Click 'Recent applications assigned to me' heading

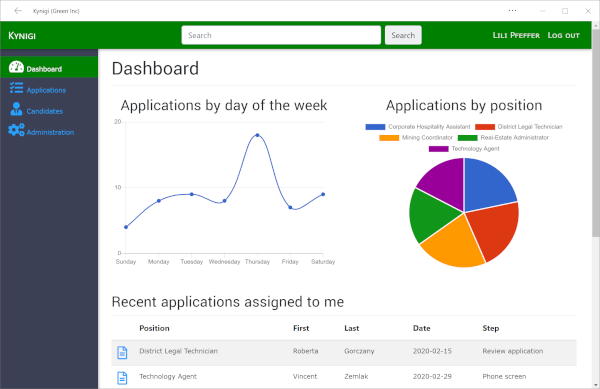click(228, 302)
